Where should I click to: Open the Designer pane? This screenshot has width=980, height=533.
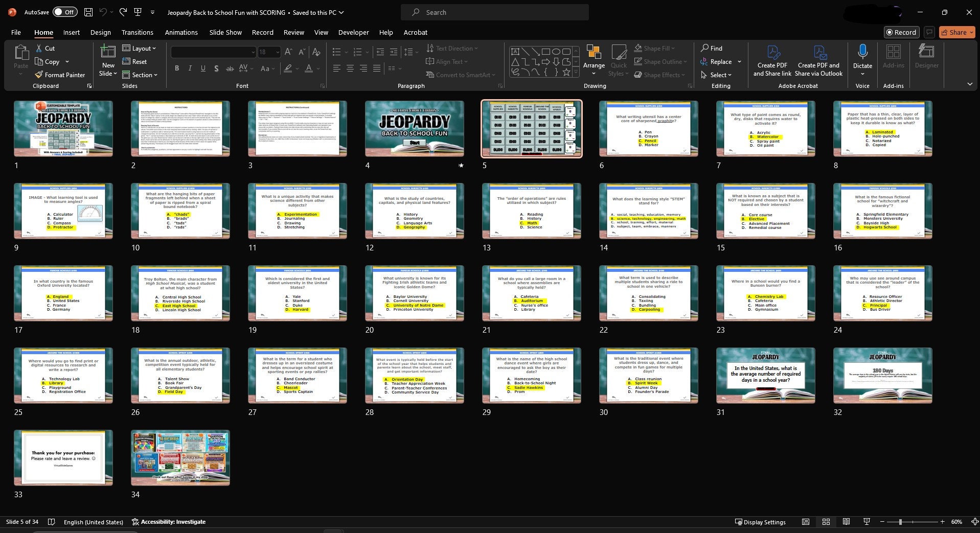point(926,56)
